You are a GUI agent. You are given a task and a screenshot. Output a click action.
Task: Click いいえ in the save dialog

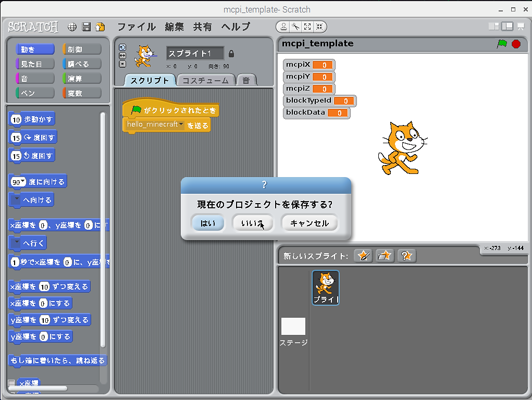[x=252, y=223]
